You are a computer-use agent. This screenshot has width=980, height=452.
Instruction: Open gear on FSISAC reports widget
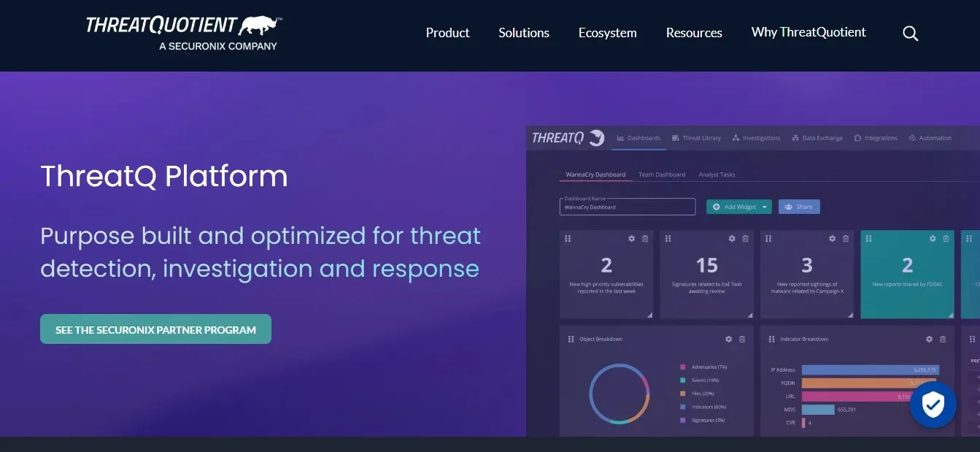(x=933, y=239)
